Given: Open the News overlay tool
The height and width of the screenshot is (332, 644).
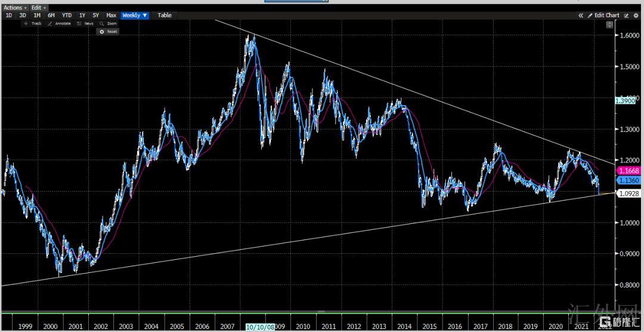Looking at the screenshot, I should coord(85,23).
